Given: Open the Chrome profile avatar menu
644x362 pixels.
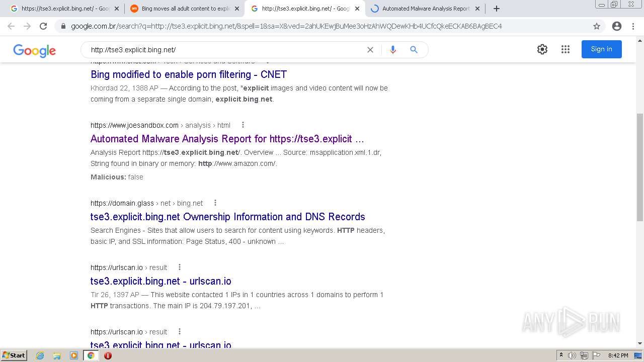Looking at the screenshot, I should point(617,26).
